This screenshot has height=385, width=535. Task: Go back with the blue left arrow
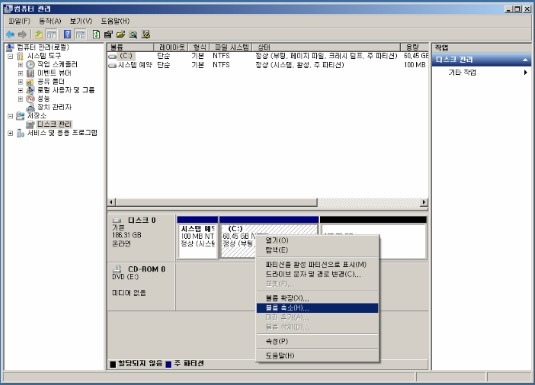[10, 34]
